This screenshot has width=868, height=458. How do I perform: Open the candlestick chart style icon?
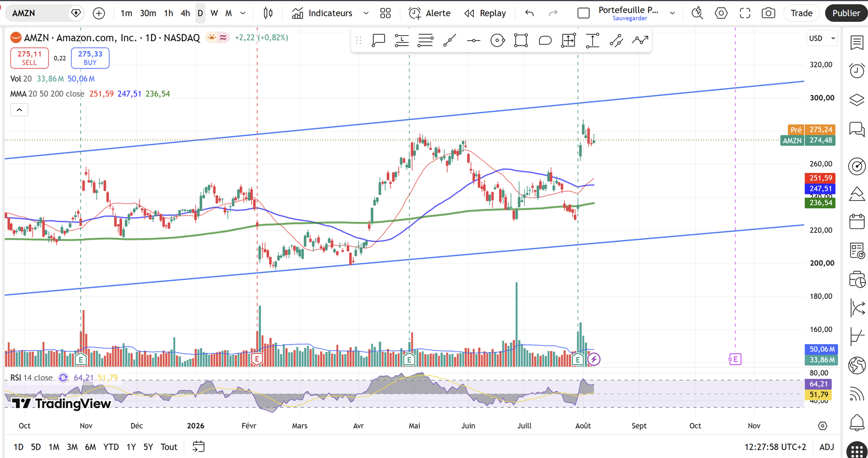(268, 13)
